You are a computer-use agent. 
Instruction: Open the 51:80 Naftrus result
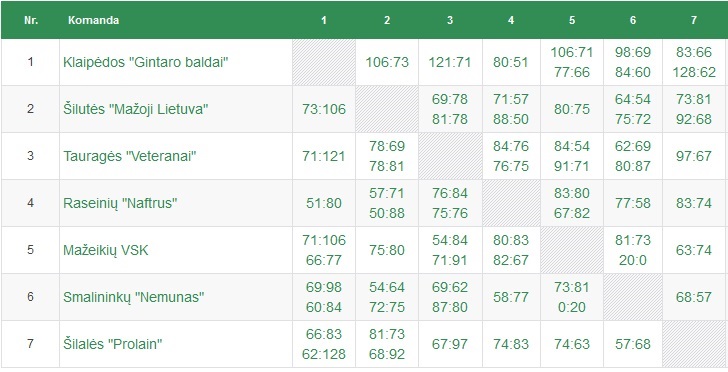[x=324, y=203]
